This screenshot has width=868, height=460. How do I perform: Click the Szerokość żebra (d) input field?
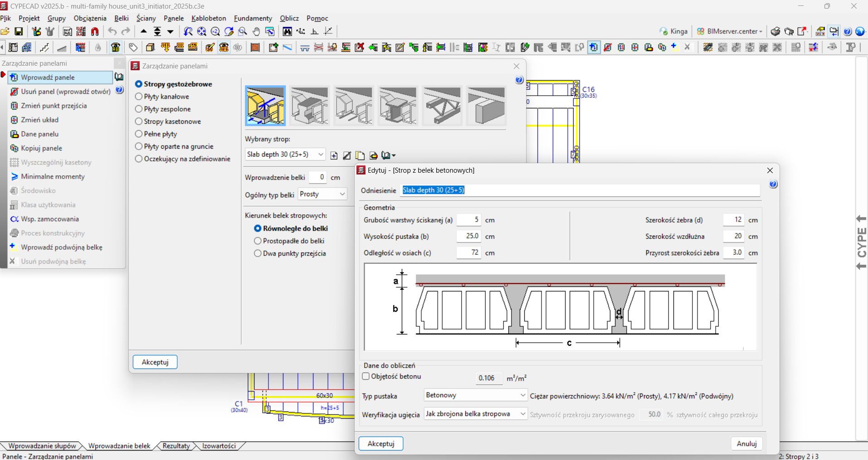733,220
